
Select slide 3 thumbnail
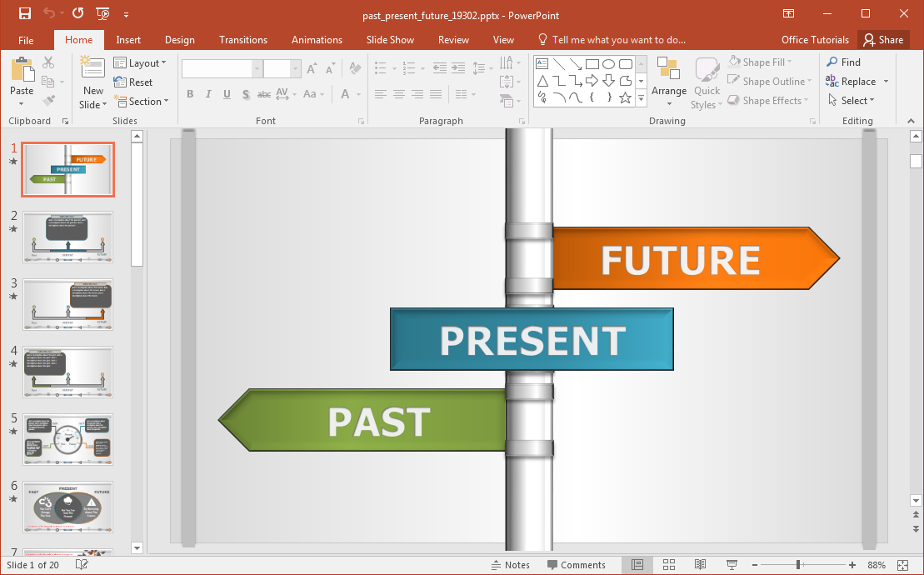point(68,305)
